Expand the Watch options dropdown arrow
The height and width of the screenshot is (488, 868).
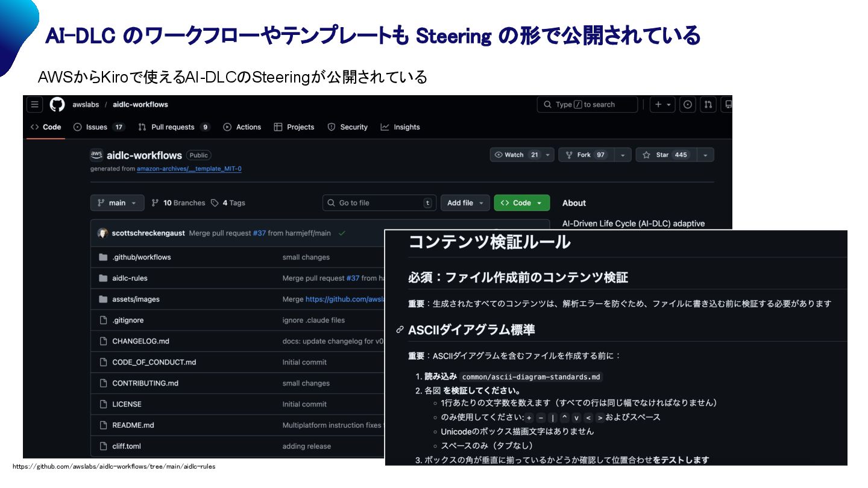[547, 155]
